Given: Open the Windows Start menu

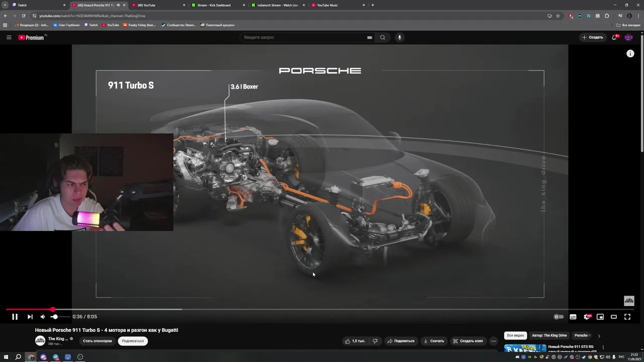Looking at the screenshot, I should coord(6,357).
